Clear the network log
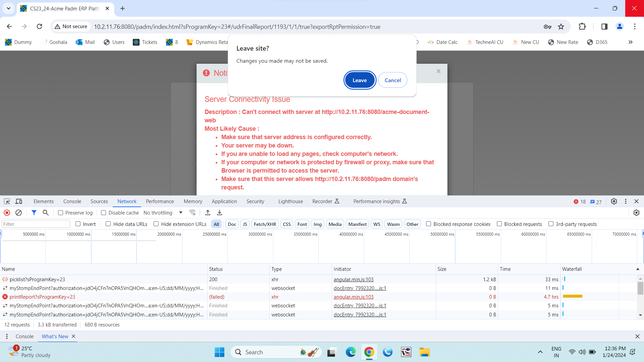 pyautogui.click(x=19, y=213)
